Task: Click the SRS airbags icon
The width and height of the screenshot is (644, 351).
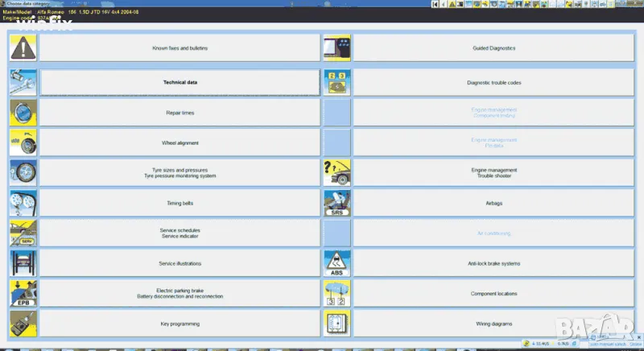Action: pyautogui.click(x=336, y=203)
